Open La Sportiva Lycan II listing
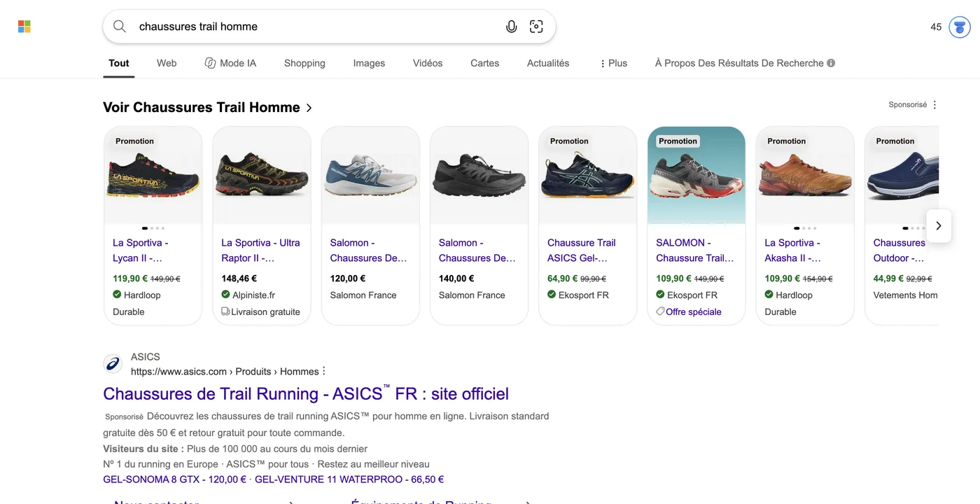The image size is (980, 504). tap(140, 251)
